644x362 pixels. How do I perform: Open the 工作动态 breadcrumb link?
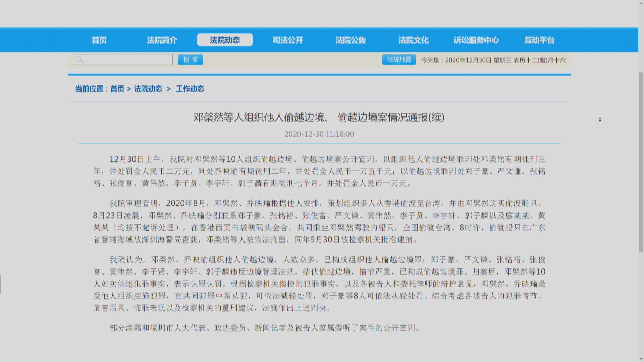click(x=190, y=89)
